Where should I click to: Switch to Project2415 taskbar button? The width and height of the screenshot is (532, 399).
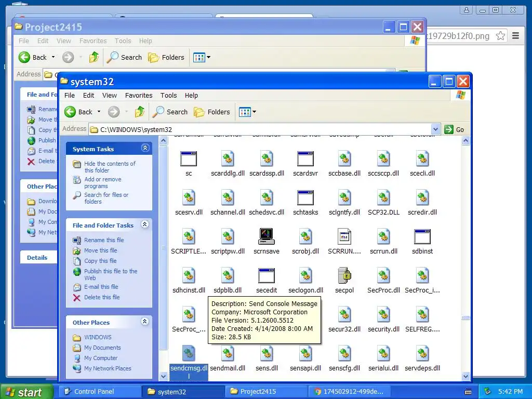coord(265,392)
